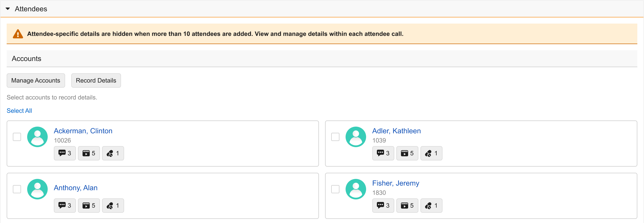Click the Manage Accounts button
Viewport: 644px width, 223px height.
(36, 80)
